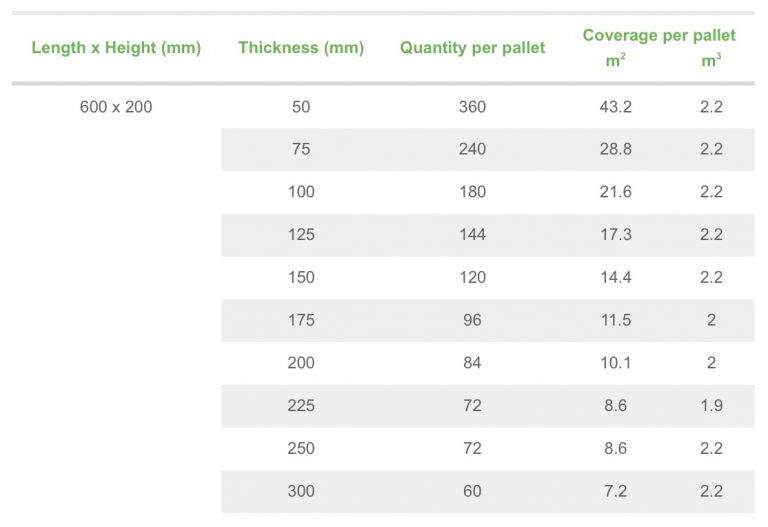The height and width of the screenshot is (527, 768).
Task: Click the 21.6 m² coverage value
Action: tap(616, 192)
